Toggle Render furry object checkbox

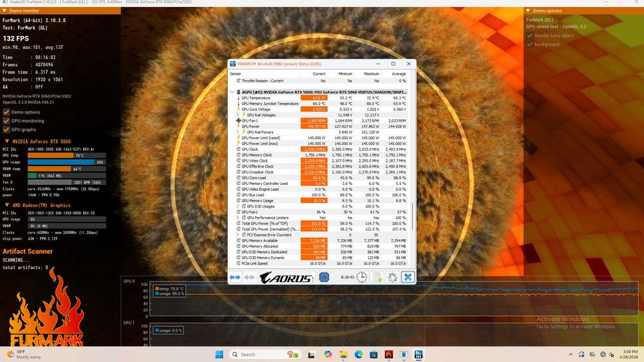tap(530, 35)
